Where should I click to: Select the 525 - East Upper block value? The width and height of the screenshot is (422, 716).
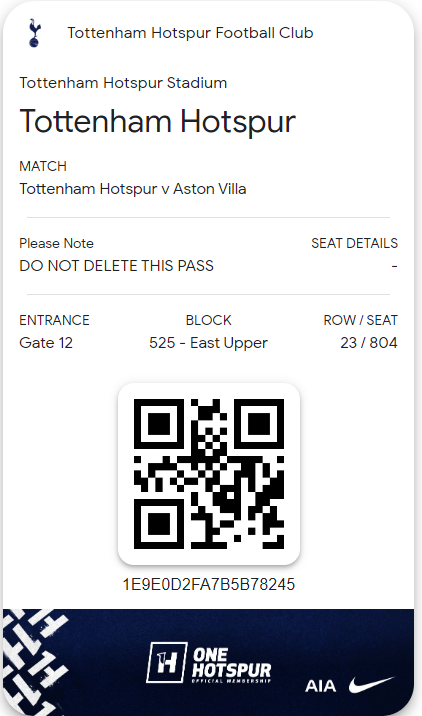[208, 343]
